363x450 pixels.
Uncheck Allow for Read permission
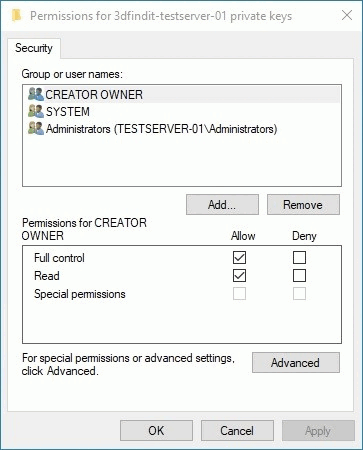point(239,276)
